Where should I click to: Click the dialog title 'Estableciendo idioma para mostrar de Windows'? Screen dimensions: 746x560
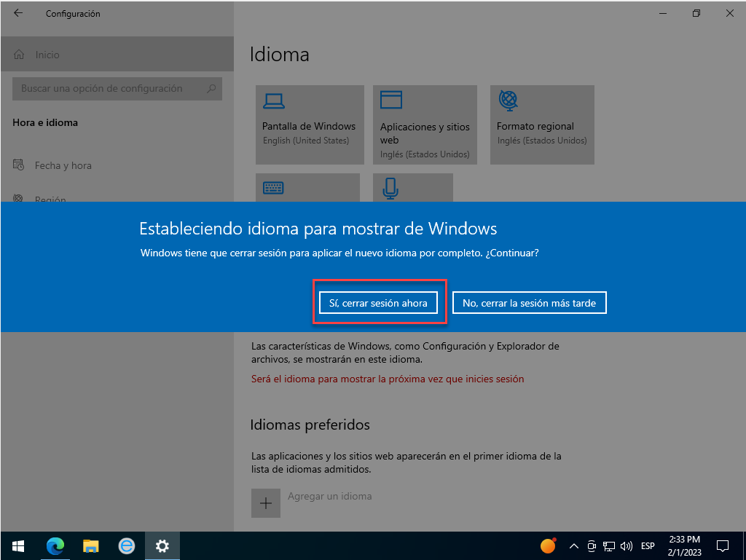[318, 229]
